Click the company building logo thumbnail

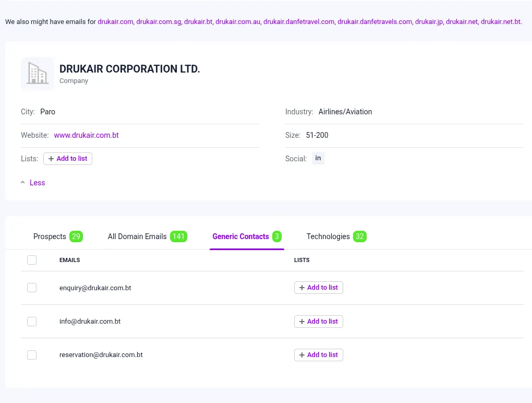38,73
